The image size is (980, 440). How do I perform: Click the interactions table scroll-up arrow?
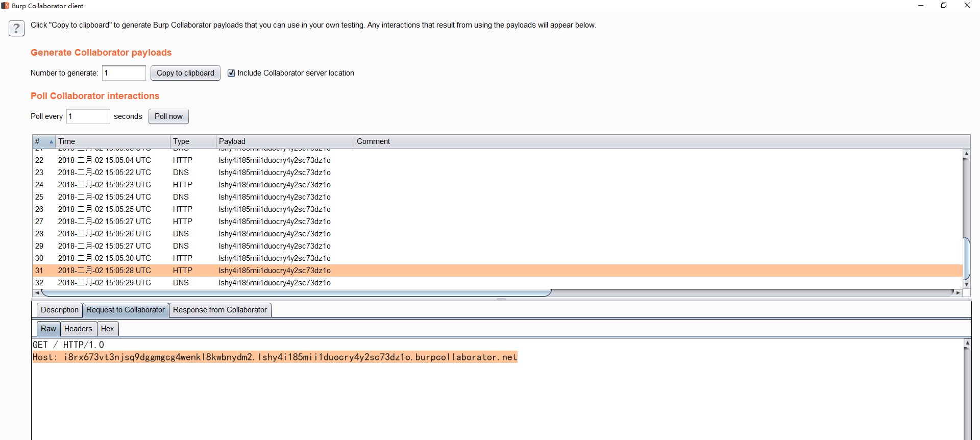pos(966,154)
